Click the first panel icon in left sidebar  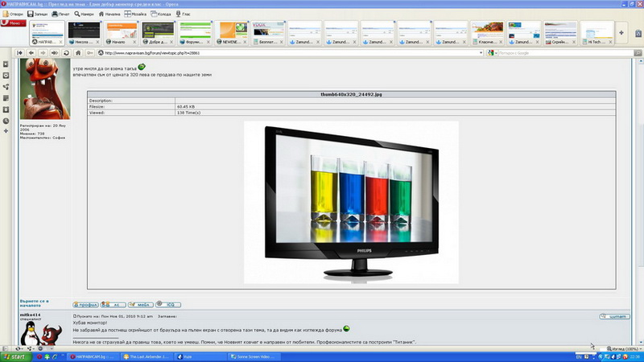point(6,64)
